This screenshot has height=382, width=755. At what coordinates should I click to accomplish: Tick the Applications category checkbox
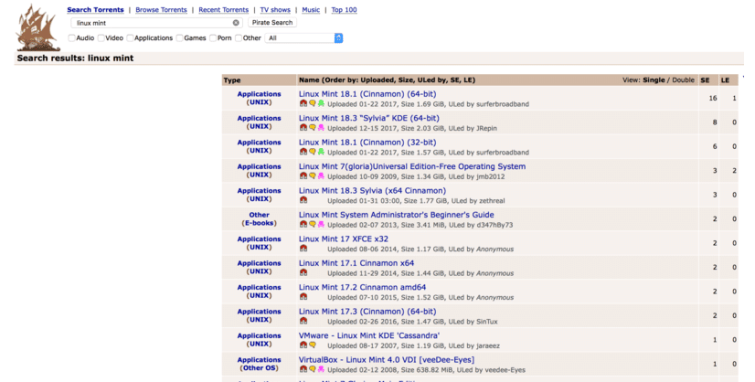[130, 38]
